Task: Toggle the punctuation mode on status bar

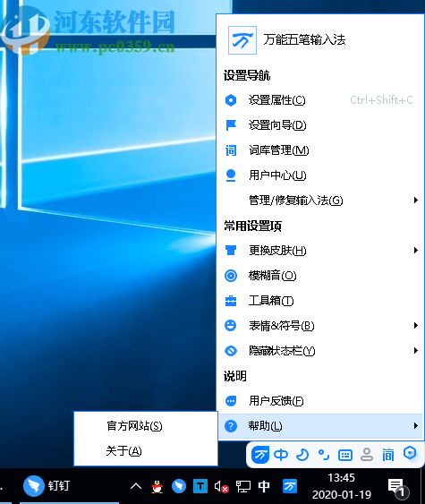Action: pos(324,455)
